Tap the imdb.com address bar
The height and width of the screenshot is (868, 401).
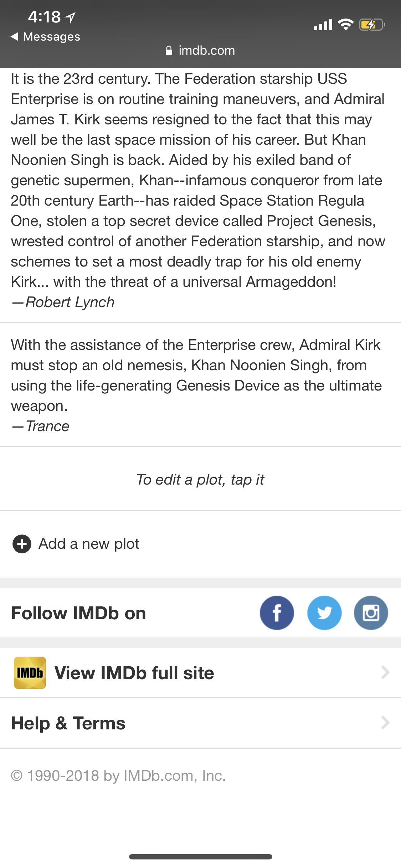pyautogui.click(x=200, y=51)
